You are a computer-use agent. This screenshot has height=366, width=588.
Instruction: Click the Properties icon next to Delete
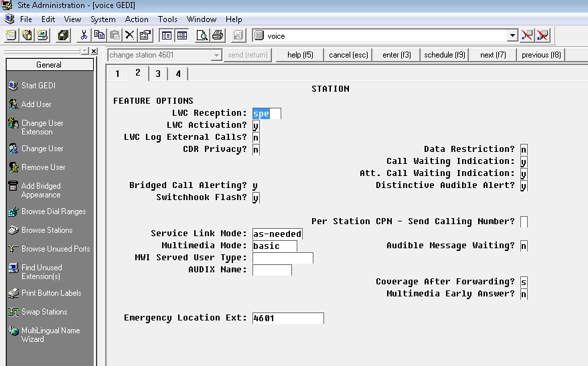[145, 35]
